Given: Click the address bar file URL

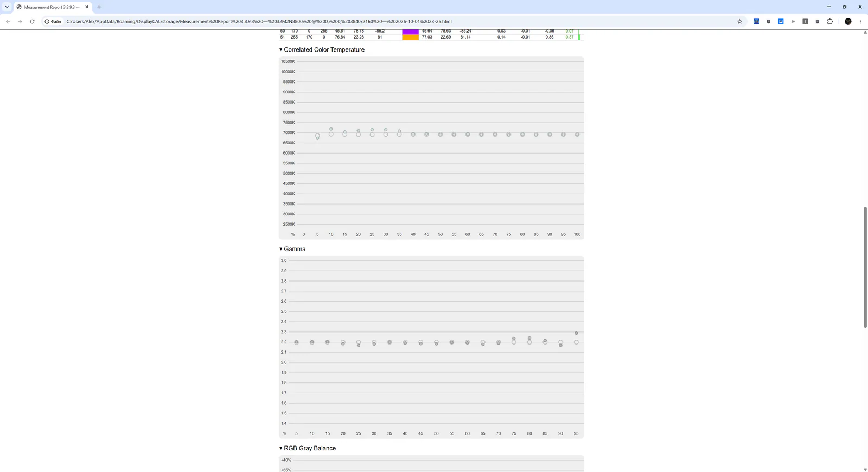Looking at the screenshot, I should (x=259, y=22).
